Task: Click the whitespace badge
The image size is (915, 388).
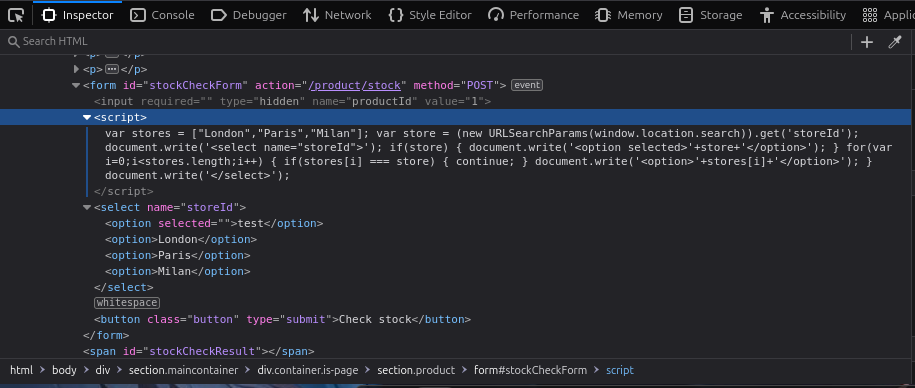Action: pos(127,303)
